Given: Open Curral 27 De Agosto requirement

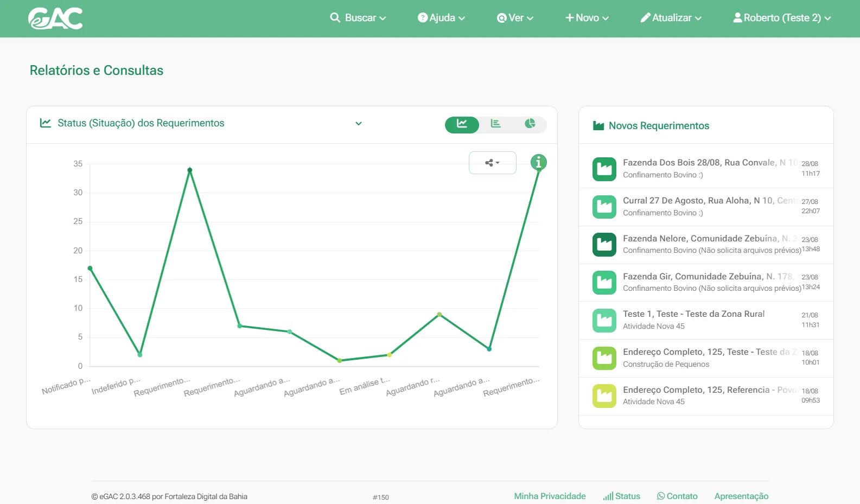Looking at the screenshot, I should (706, 207).
